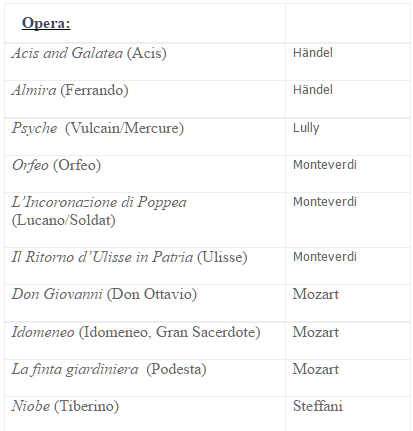
Task: Click the (Lucano/Soldat) role text
Action: pyautogui.click(x=64, y=220)
